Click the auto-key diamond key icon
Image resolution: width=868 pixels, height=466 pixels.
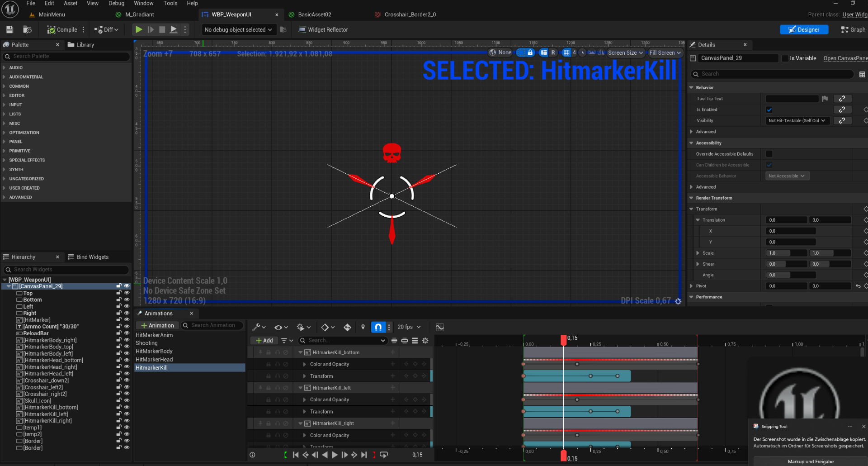pos(347,327)
